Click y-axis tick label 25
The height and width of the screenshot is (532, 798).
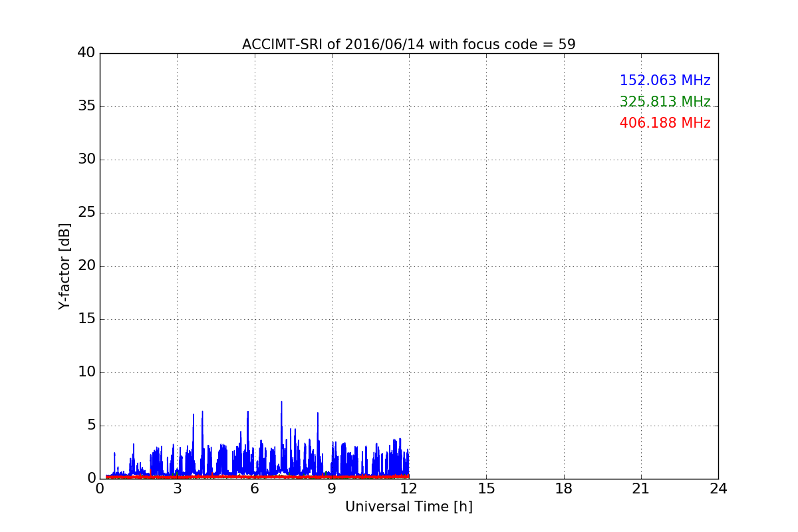click(86, 213)
